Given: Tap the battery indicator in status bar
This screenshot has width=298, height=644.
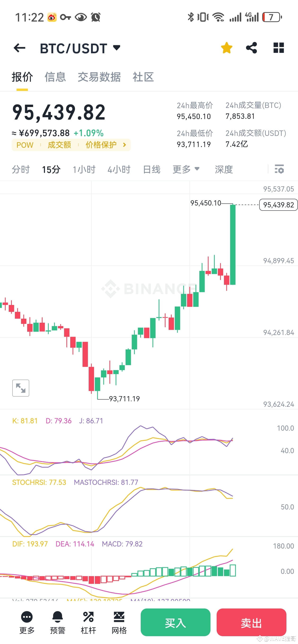Looking at the screenshot, I should [272, 17].
